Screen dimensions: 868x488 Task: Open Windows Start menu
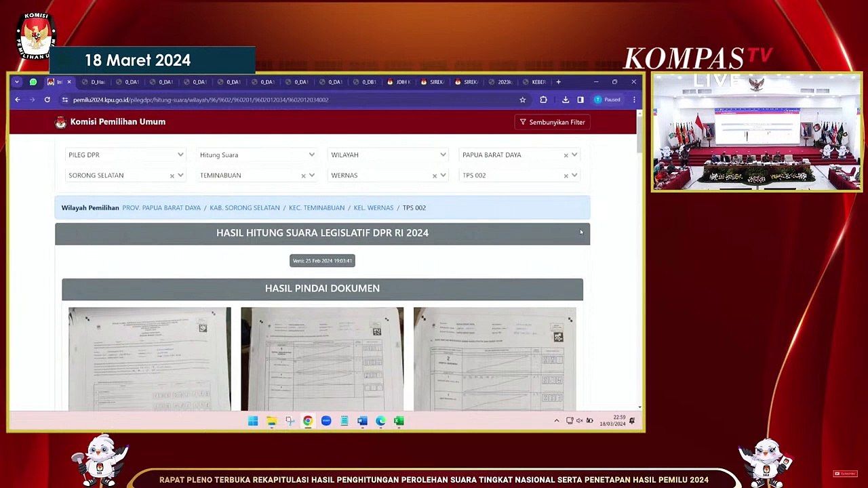(x=253, y=421)
